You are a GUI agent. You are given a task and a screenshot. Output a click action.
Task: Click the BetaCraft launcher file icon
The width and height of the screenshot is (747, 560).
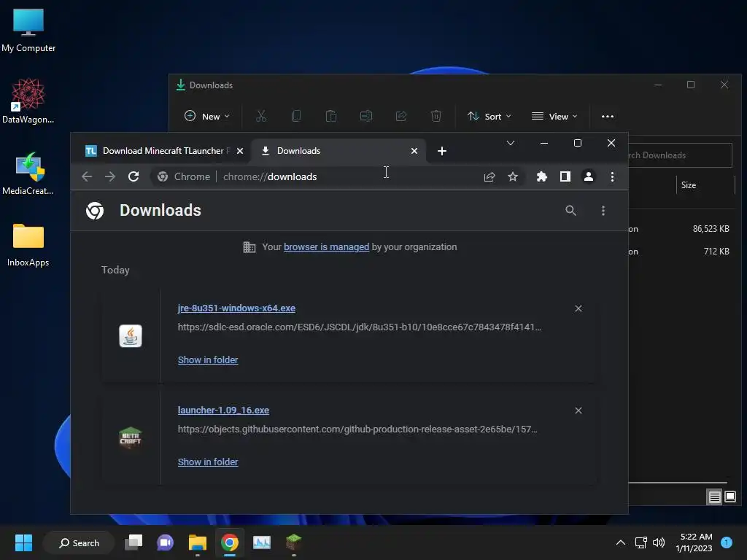[x=130, y=437]
